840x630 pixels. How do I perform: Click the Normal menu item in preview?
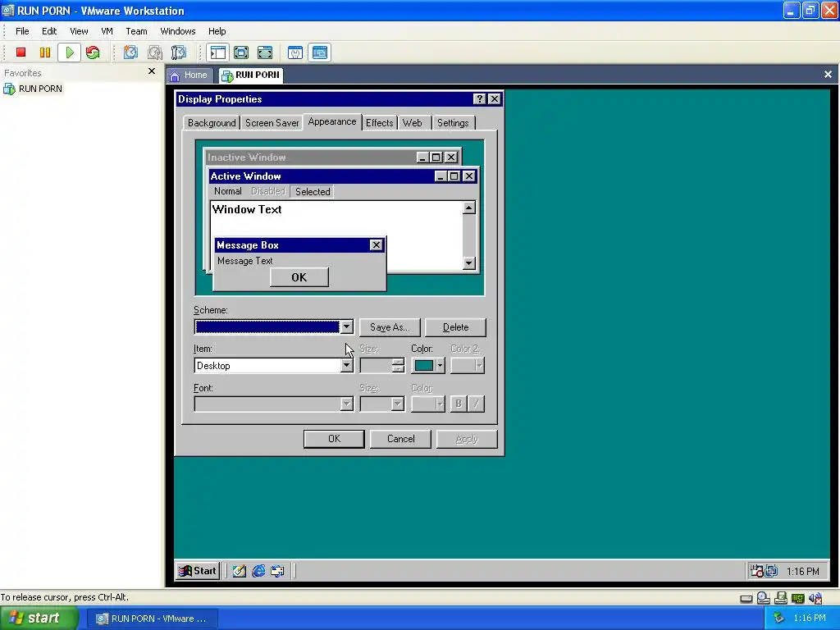(228, 191)
